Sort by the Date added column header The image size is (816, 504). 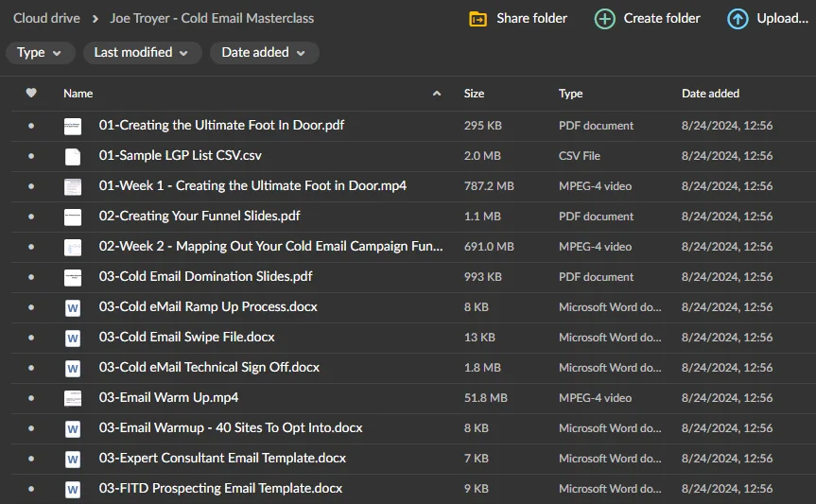[x=710, y=94]
